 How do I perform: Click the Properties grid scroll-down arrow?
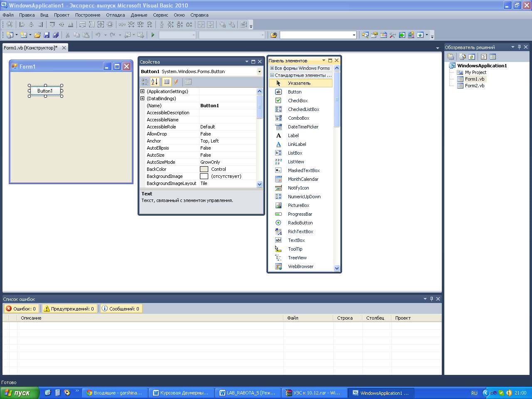coord(260,184)
